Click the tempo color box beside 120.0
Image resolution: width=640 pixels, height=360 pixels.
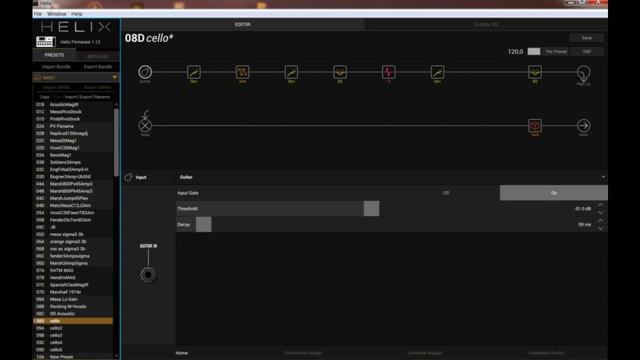(x=533, y=51)
